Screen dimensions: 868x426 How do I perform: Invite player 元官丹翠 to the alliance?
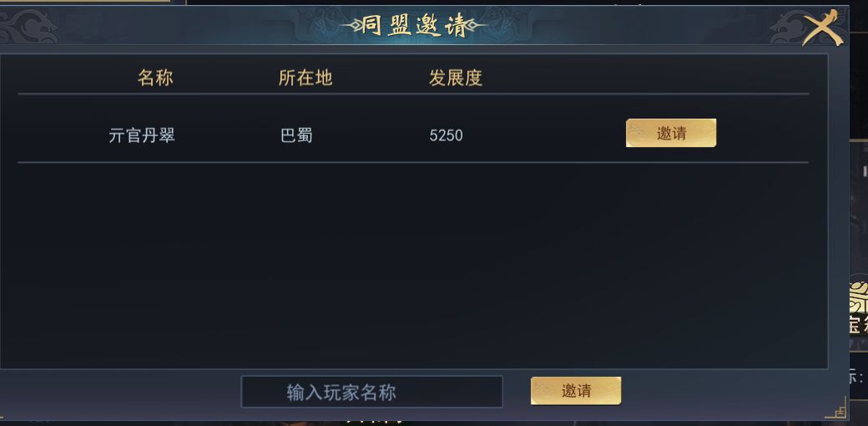click(671, 133)
